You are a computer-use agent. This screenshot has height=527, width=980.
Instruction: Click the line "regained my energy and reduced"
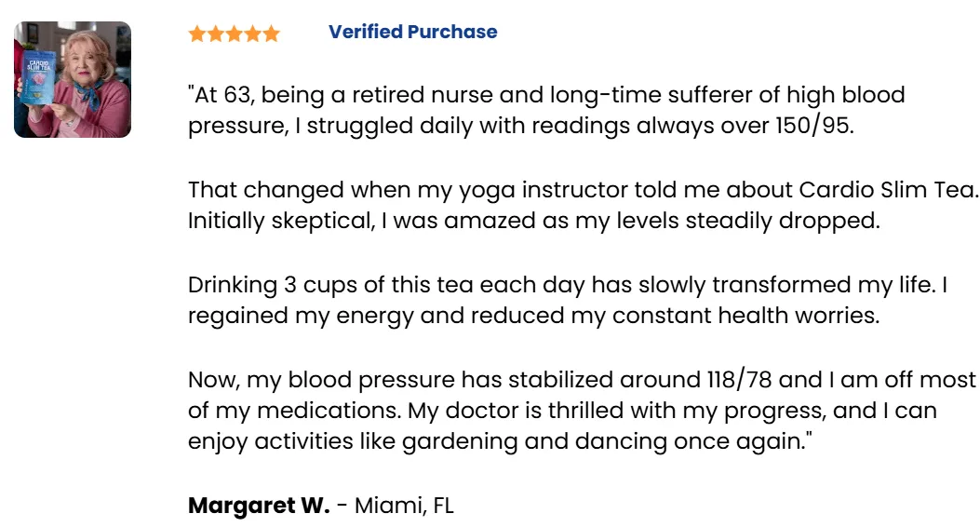[534, 316]
